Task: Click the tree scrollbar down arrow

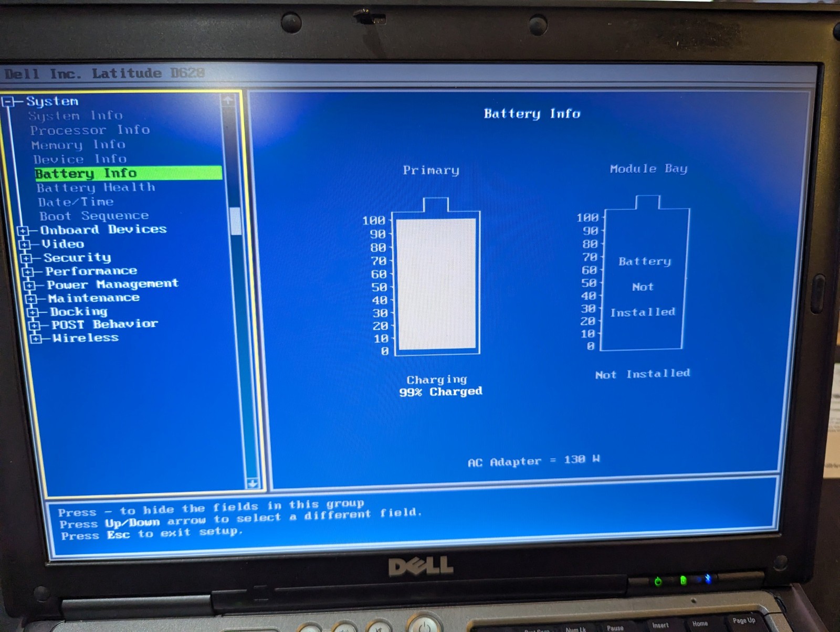Action: 253,483
